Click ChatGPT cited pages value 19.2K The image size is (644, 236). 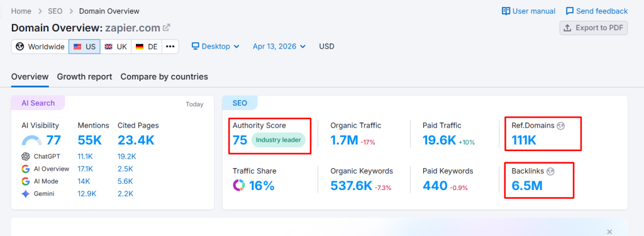pos(127,157)
